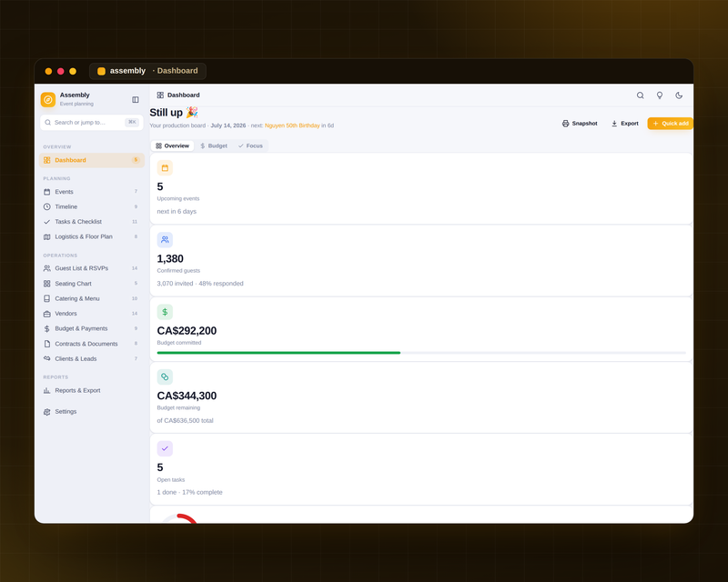728x582 pixels.
Task: Open Logistics & Floor Plan in the sidebar
Action: pyautogui.click(x=92, y=236)
